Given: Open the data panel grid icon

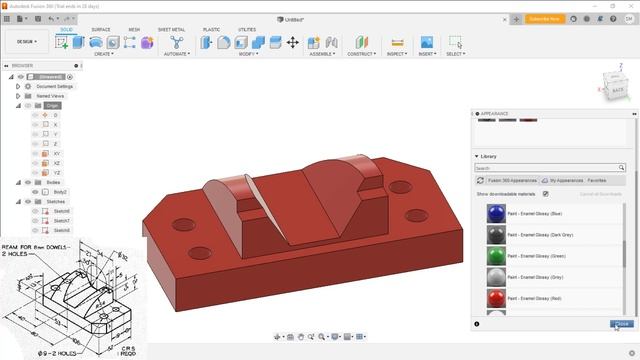Looking at the screenshot, I should click(7, 19).
